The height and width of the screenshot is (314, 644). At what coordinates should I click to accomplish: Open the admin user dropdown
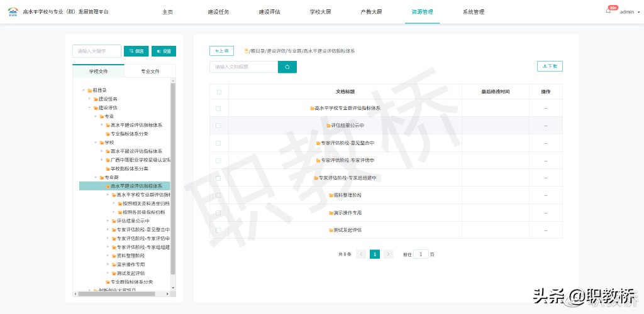click(630, 12)
